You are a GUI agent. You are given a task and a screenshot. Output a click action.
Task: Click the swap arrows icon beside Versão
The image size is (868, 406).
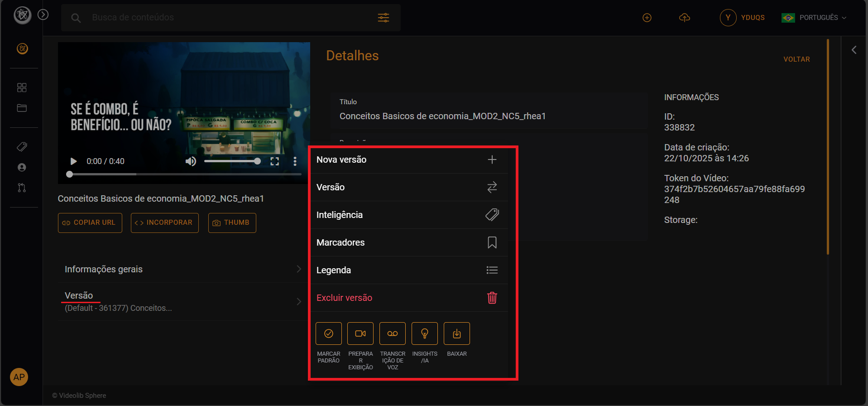click(x=492, y=187)
